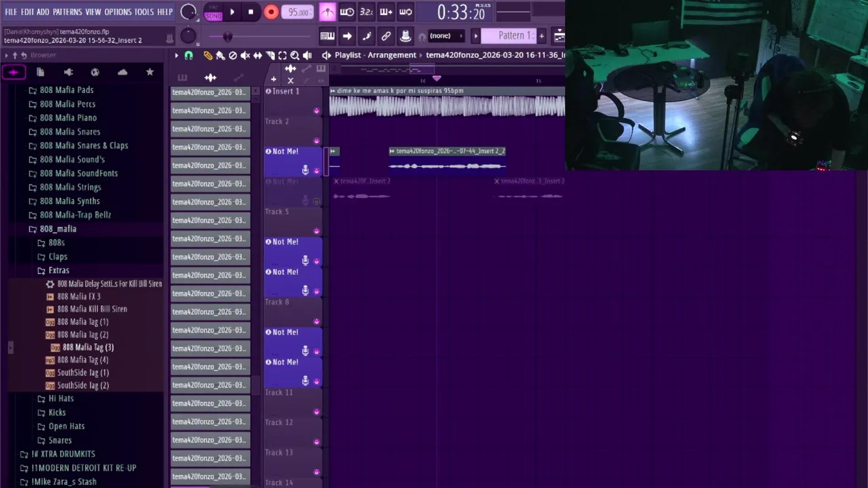Show audio clips in the picker panel
Image resolution: width=868 pixels, height=488 pixels.
click(x=210, y=77)
